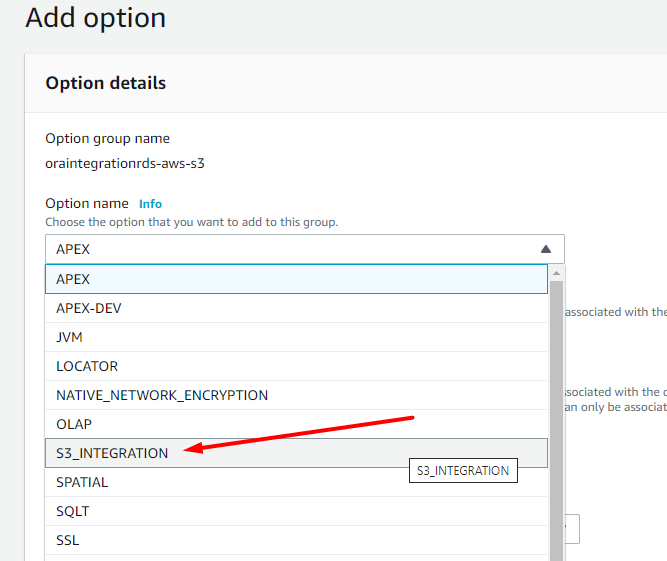Open the Info link beside Option name
This screenshot has height=561, width=667.
coord(150,204)
